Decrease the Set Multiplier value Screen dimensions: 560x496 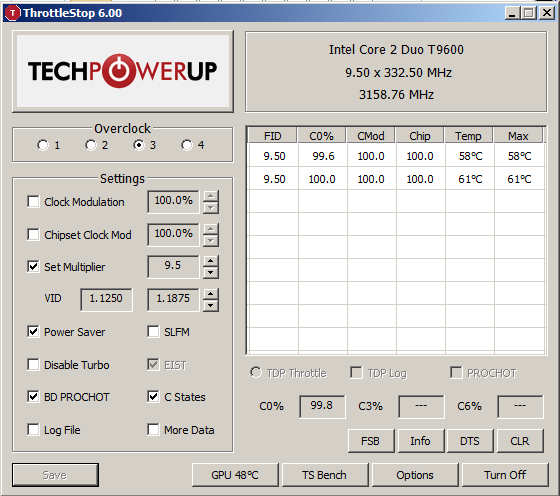tap(211, 273)
